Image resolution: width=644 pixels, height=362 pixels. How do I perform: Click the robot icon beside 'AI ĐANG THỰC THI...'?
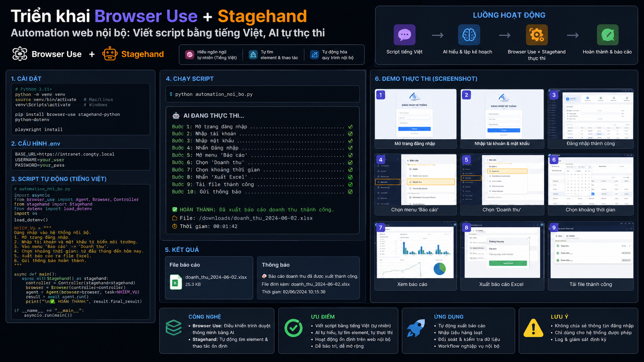176,115
